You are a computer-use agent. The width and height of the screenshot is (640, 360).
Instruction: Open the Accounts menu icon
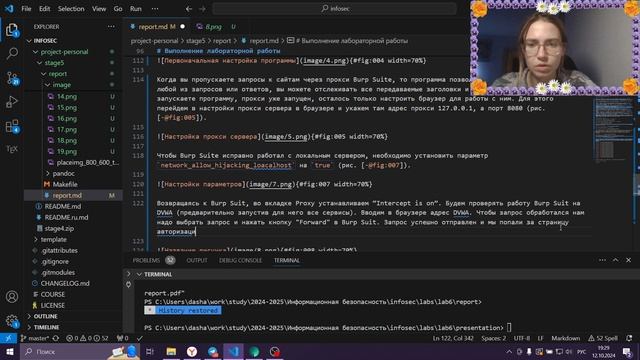pyautogui.click(x=12, y=297)
